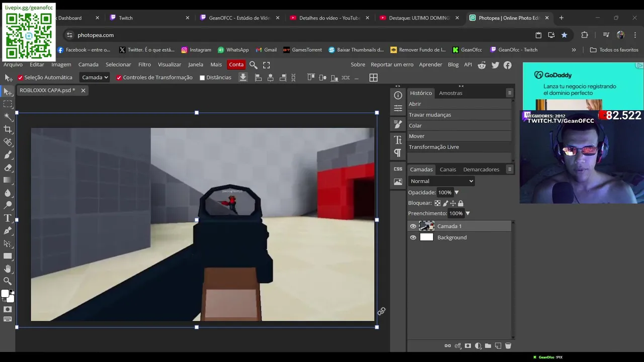Image resolution: width=644 pixels, height=362 pixels.
Task: Click foreground color swatch
Action: [x=5, y=294]
